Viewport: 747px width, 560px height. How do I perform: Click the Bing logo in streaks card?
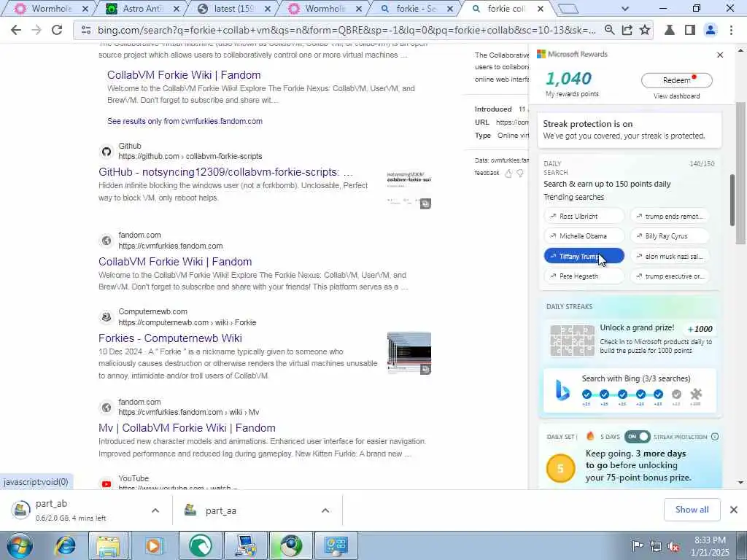(562, 391)
